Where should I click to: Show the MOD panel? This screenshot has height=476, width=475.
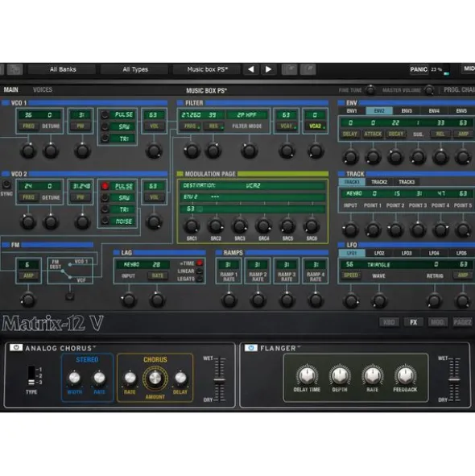click(437, 322)
